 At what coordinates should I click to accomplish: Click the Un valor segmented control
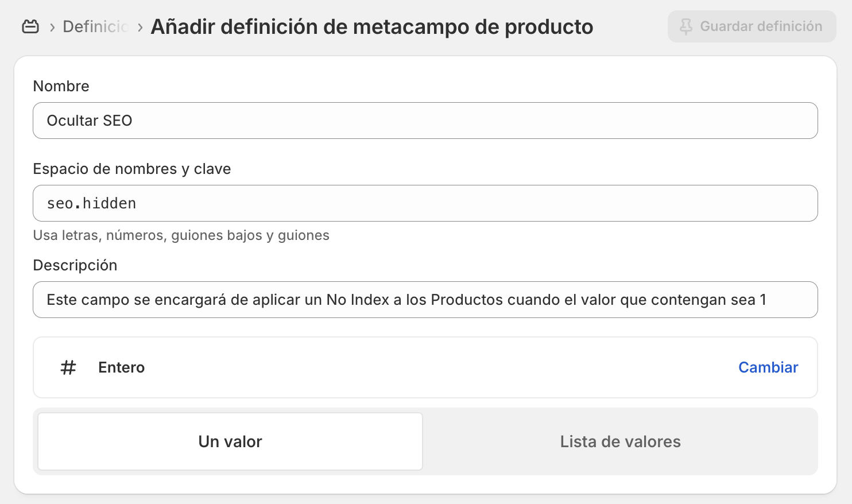point(230,441)
